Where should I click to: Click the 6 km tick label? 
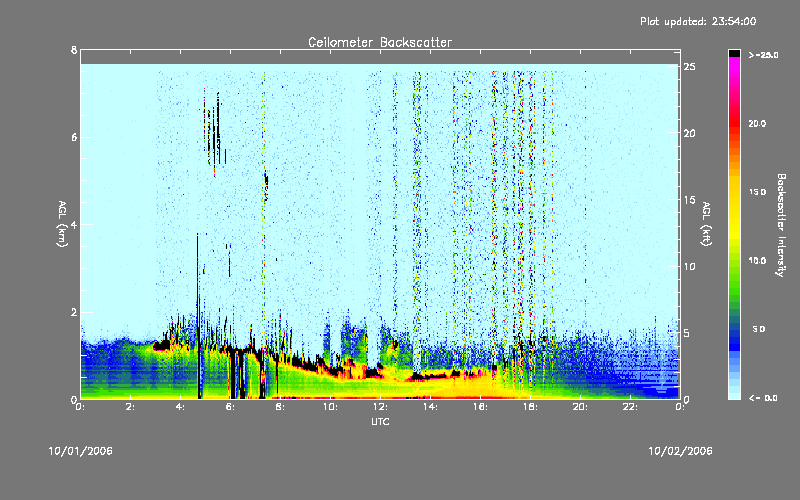74,137
